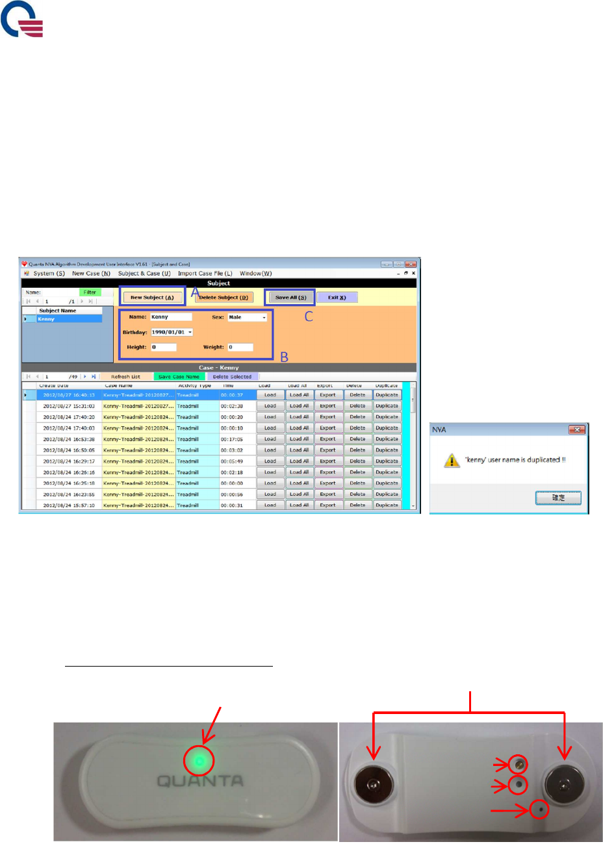Open the New Case (N) menu
Screen dimensions: 603x868
(x=91, y=274)
